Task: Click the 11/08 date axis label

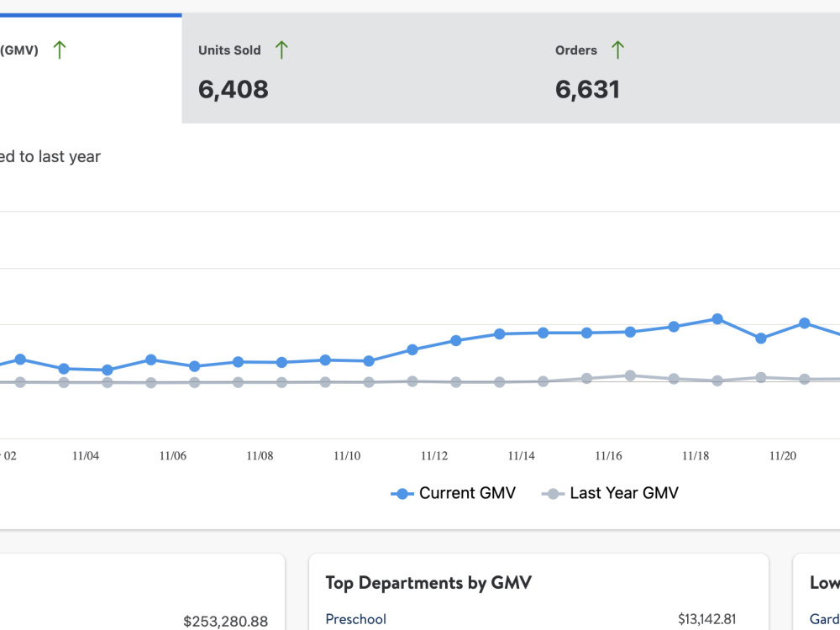Action: [x=260, y=456]
